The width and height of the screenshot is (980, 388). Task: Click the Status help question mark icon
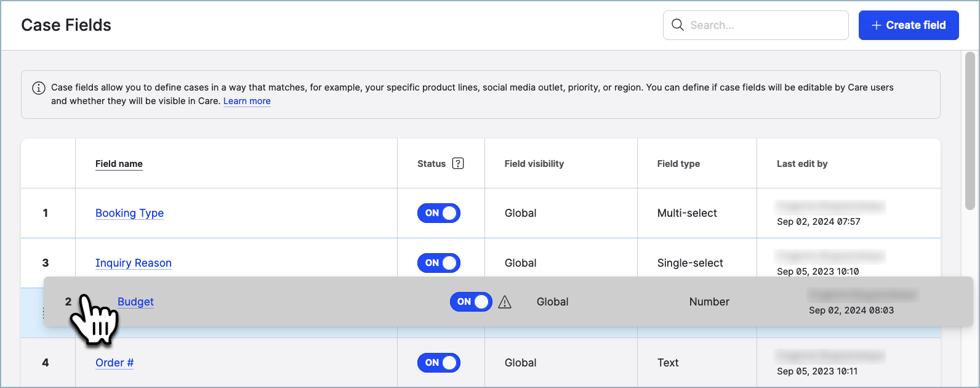457,163
